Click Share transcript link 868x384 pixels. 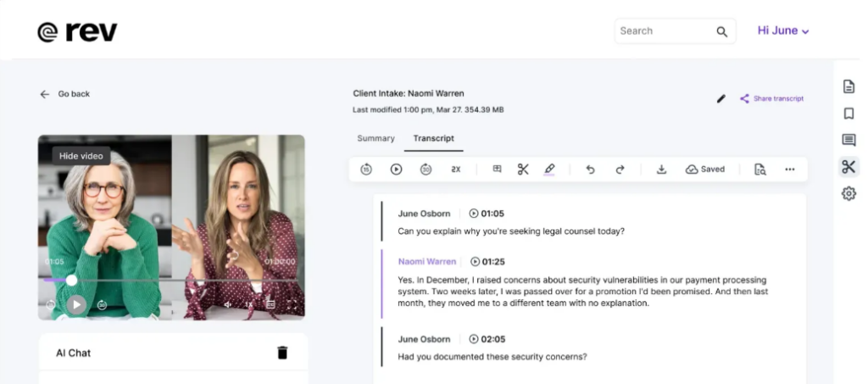click(x=771, y=98)
